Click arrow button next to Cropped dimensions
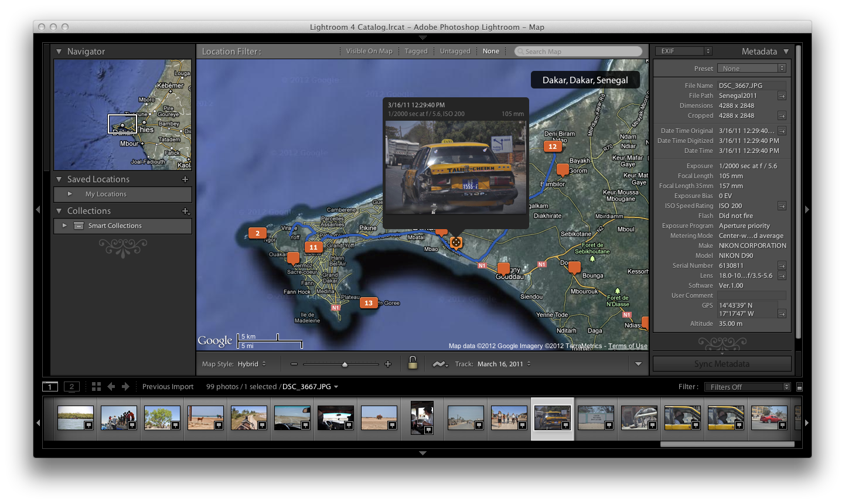 782,116
